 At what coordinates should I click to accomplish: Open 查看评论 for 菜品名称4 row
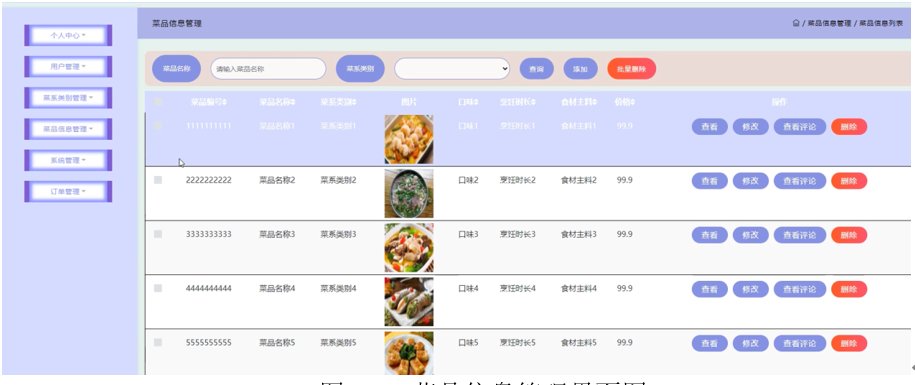click(799, 289)
